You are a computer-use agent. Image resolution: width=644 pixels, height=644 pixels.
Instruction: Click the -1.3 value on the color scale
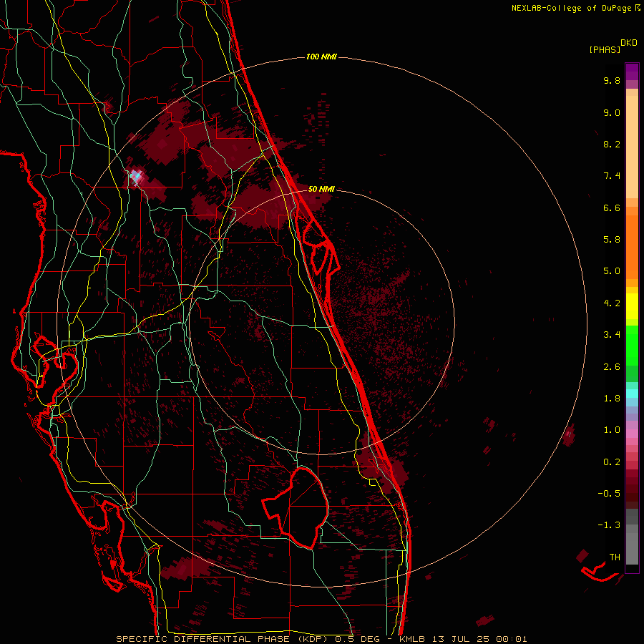(x=609, y=525)
